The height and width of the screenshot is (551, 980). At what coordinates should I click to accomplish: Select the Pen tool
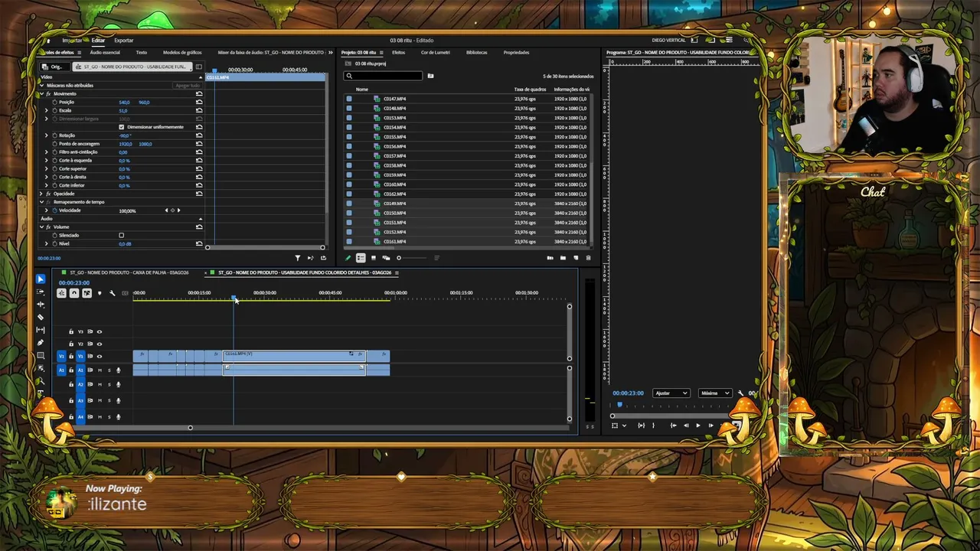[x=41, y=343]
